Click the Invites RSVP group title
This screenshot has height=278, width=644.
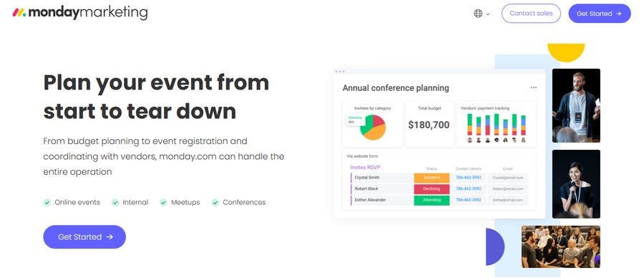(x=365, y=168)
